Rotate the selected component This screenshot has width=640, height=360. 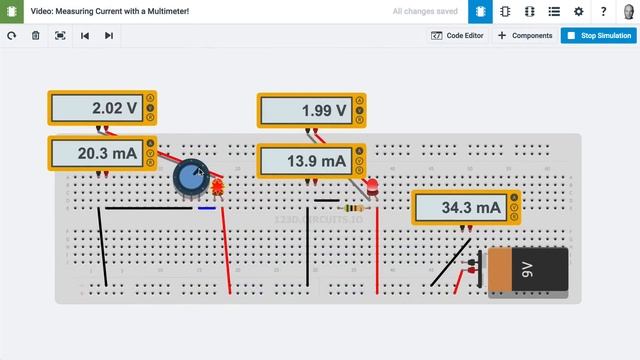tap(11, 36)
